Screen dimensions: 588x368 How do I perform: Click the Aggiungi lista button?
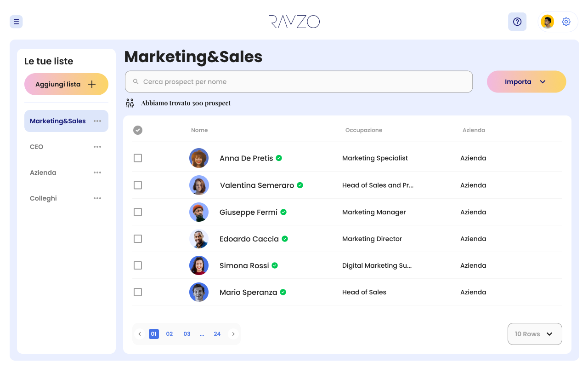[66, 84]
